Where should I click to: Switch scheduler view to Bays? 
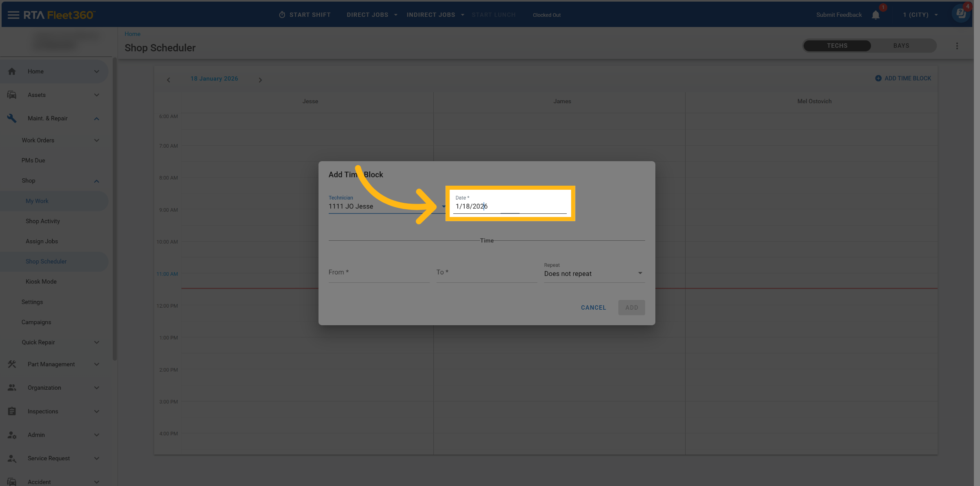click(x=901, y=46)
